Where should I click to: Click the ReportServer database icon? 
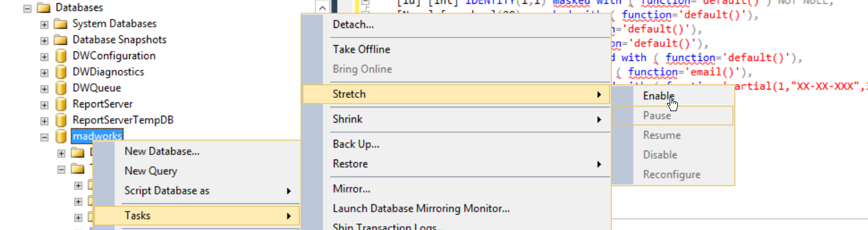point(61,104)
